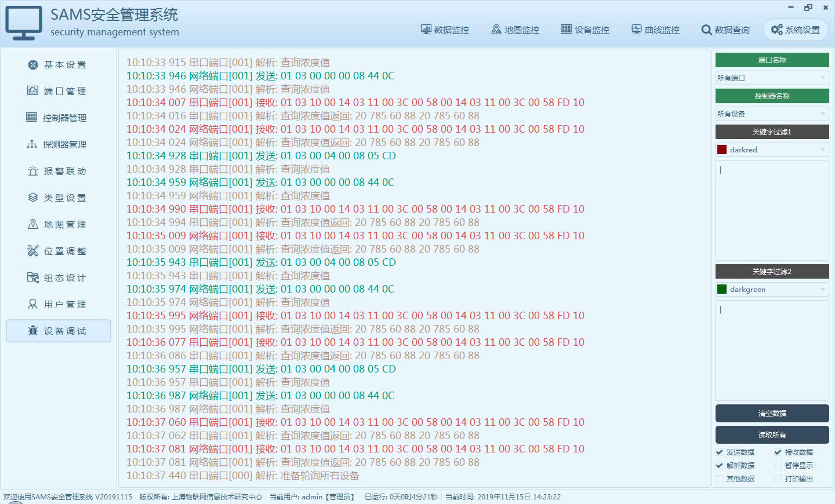Select 设备调试 in the sidebar
The width and height of the screenshot is (835, 504).
point(58,331)
